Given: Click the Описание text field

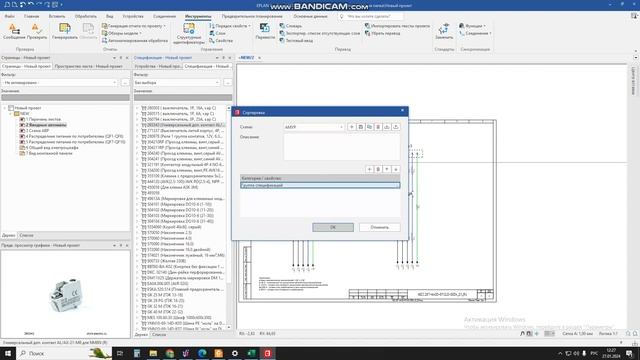Looking at the screenshot, I should click(342, 147).
